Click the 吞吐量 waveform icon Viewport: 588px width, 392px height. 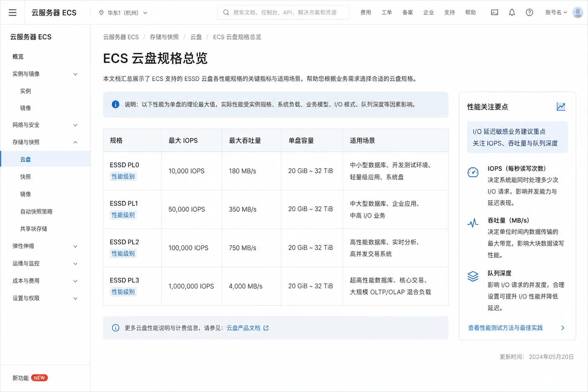[473, 223]
